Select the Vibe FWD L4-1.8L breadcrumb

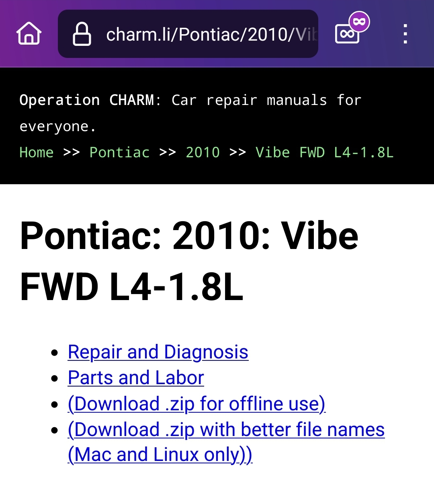(324, 152)
